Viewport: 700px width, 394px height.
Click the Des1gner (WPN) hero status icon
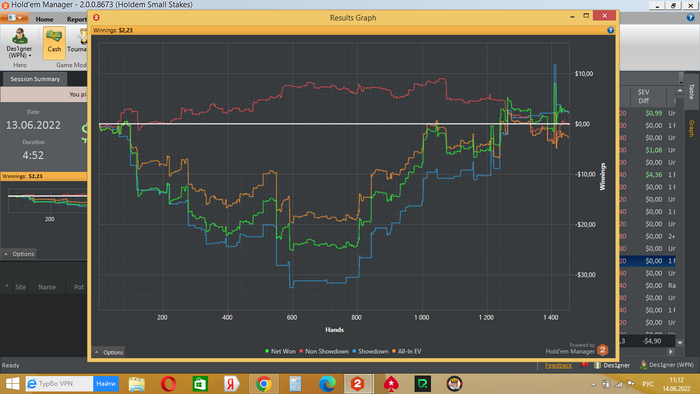pos(643,365)
